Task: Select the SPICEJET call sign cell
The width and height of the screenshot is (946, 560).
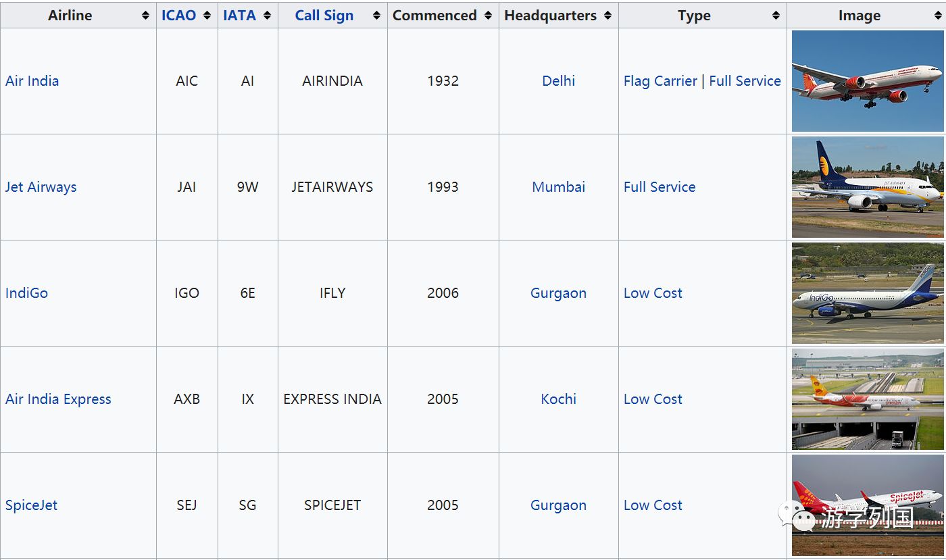Action: (332, 505)
